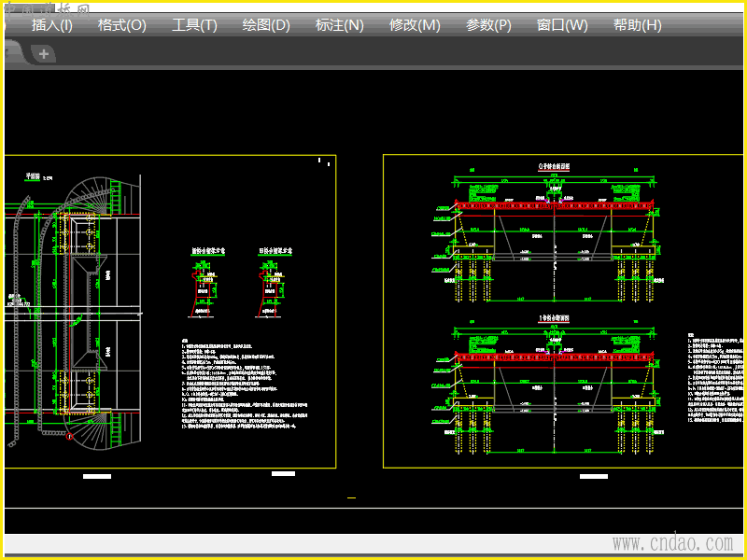
Task: Open the 绘图(D) menu
Action: pyautogui.click(x=266, y=25)
